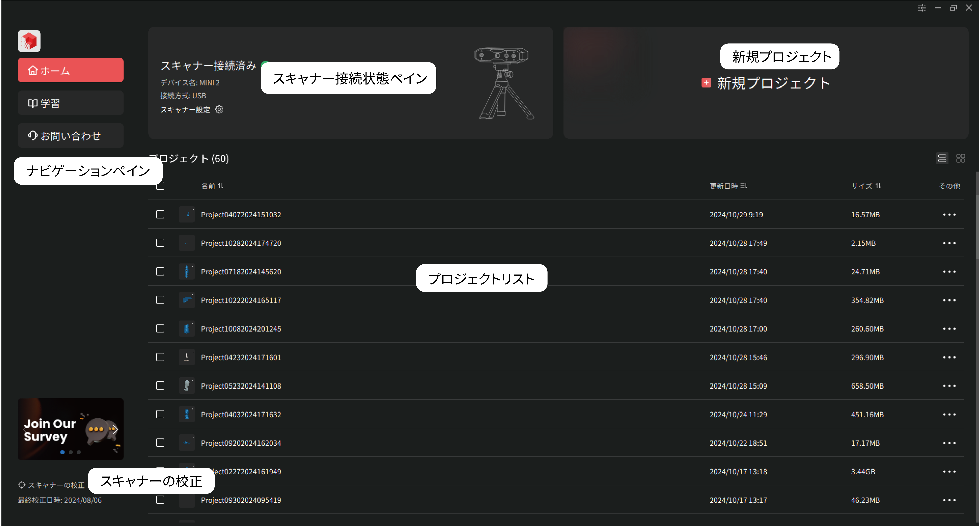Viewport: 980px width, 528px height.
Task: Open more options for Project09202024162034
Action: pos(949,443)
